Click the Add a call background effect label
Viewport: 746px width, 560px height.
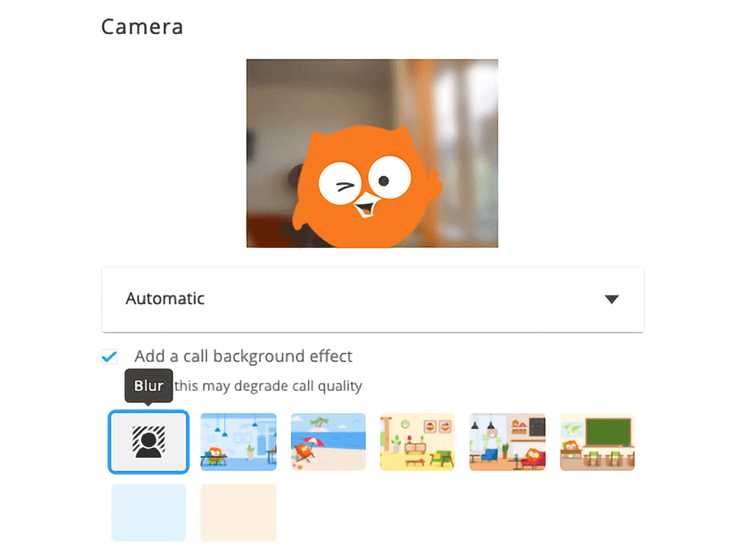coord(243,356)
